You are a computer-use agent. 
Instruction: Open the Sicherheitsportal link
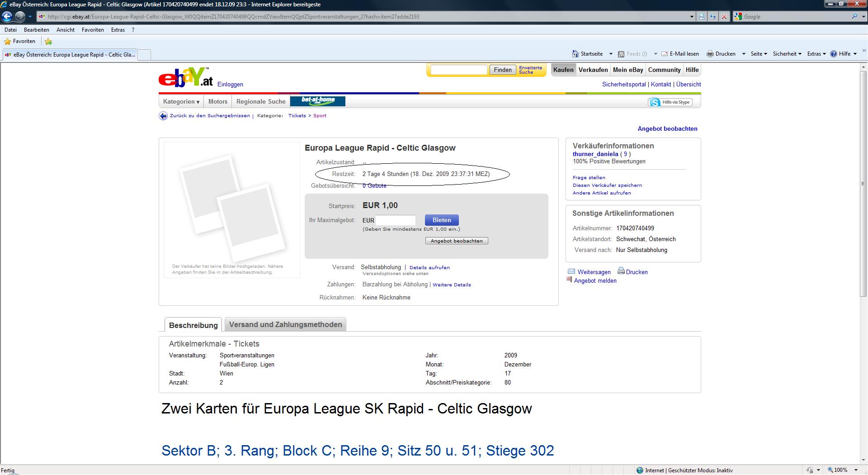pos(624,85)
